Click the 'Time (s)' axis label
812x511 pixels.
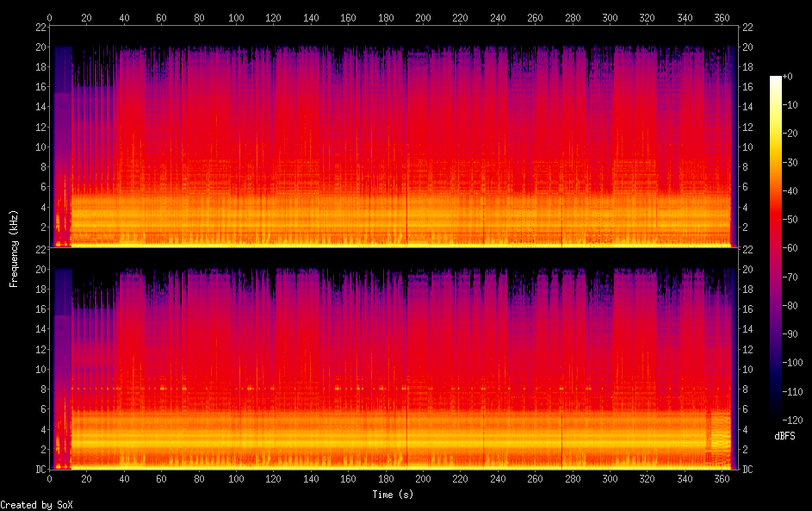394,495
